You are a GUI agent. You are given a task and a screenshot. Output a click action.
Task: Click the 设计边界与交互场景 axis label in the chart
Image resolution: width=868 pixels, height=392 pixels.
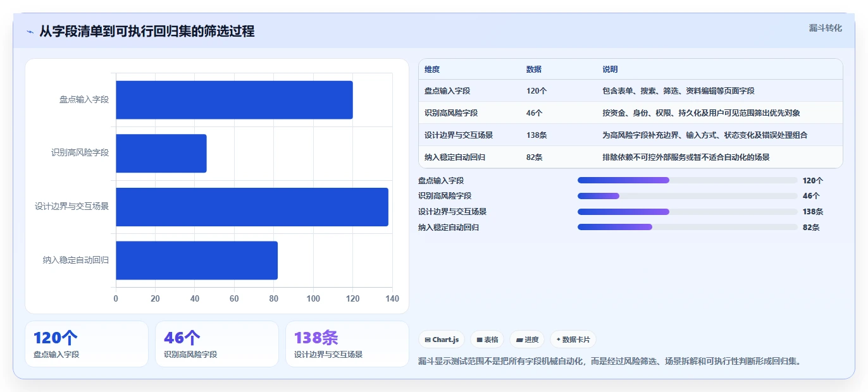(72, 207)
